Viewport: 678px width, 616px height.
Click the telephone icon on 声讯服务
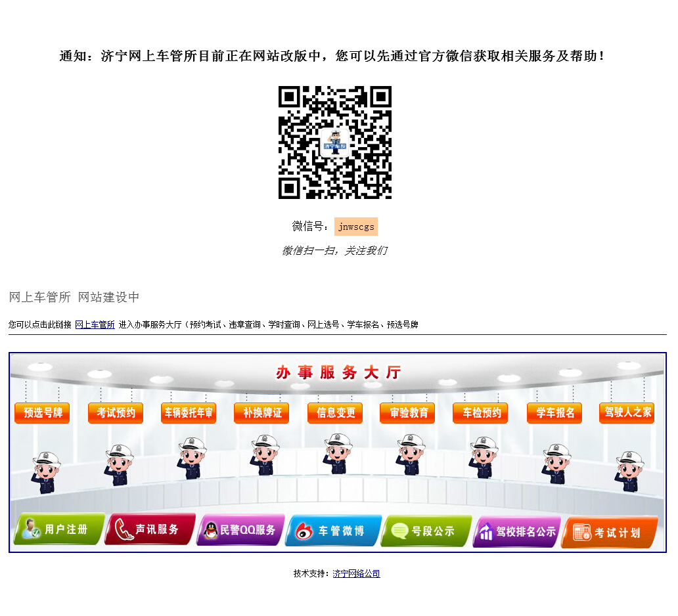click(124, 529)
